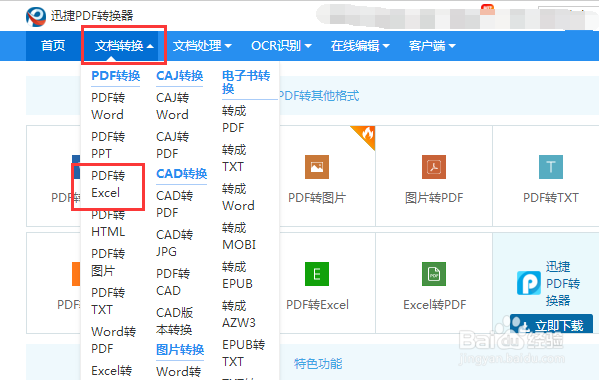Select 转成Word under 电子书转换

pos(238,197)
